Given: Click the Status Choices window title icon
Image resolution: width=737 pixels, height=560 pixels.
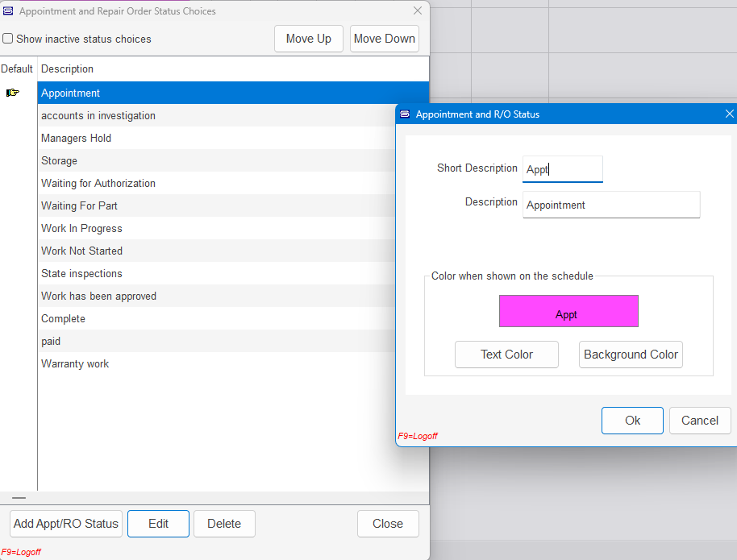Looking at the screenshot, I should click(9, 11).
